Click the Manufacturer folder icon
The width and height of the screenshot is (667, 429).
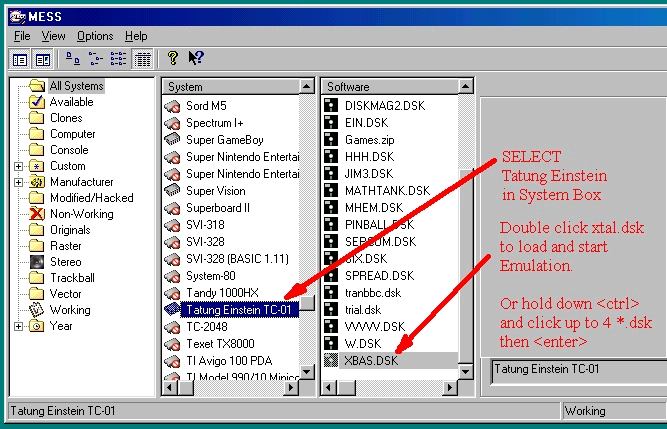coord(37,182)
